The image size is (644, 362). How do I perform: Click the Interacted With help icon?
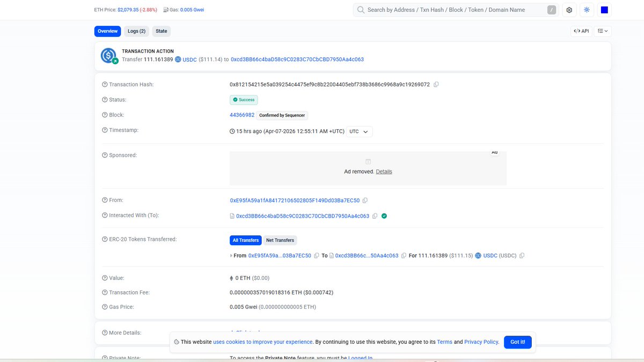point(105,216)
